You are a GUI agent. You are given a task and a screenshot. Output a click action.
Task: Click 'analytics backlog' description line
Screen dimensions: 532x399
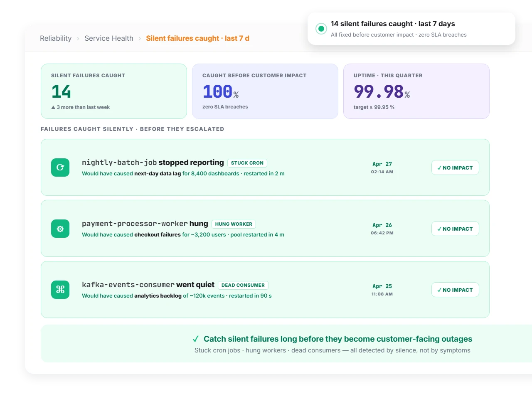177,296
